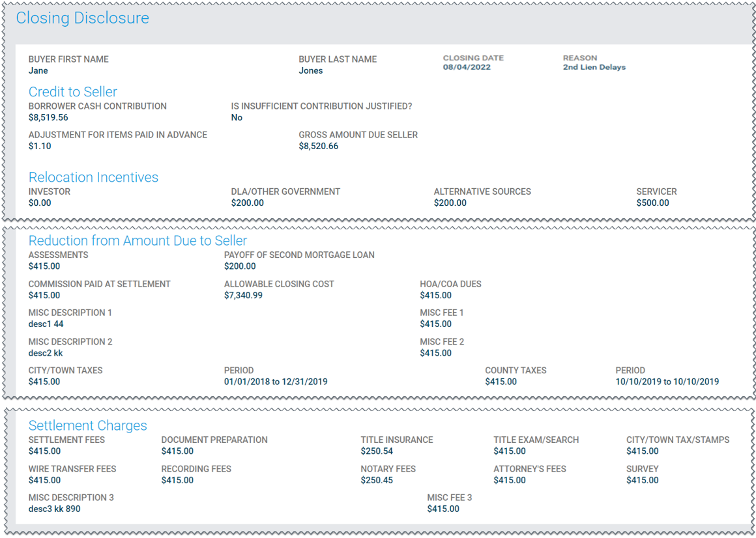Click misc description 3 value desc3 kk 890
Screen dimensions: 756x538
point(54,509)
